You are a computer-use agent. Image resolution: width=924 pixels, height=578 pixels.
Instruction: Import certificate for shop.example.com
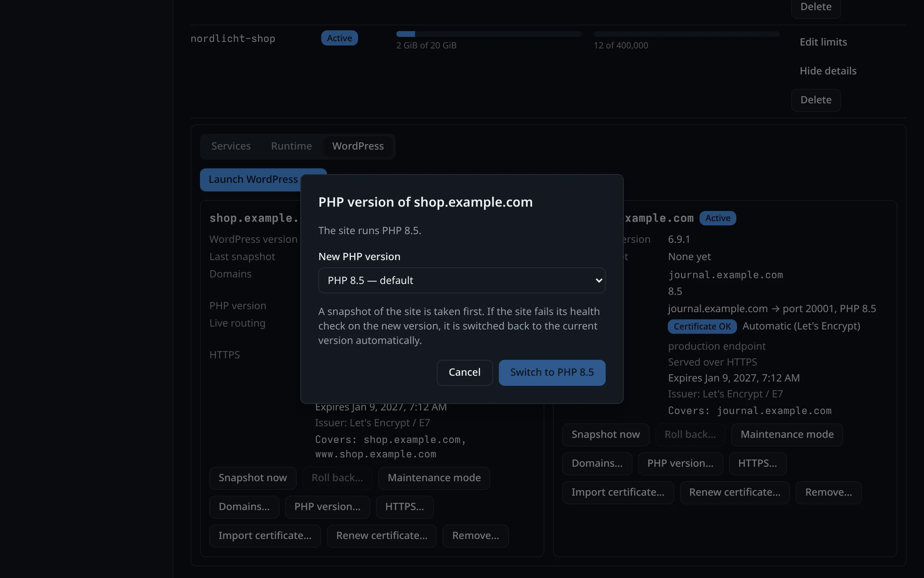click(x=265, y=536)
